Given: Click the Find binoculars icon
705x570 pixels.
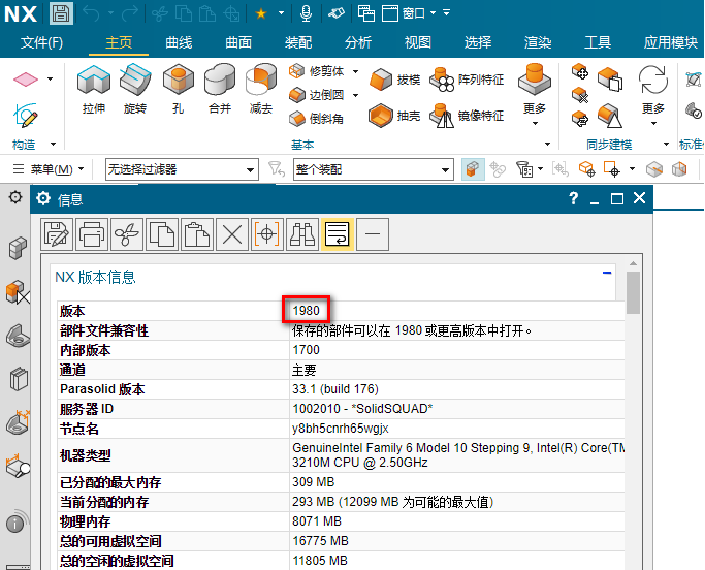Looking at the screenshot, I should (302, 234).
